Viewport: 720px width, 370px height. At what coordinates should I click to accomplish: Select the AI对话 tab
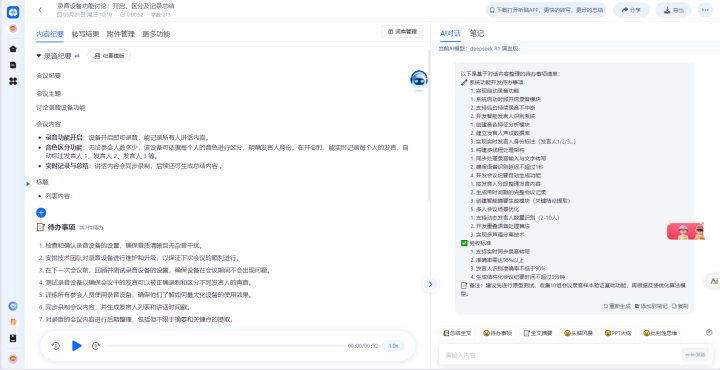tap(450, 34)
